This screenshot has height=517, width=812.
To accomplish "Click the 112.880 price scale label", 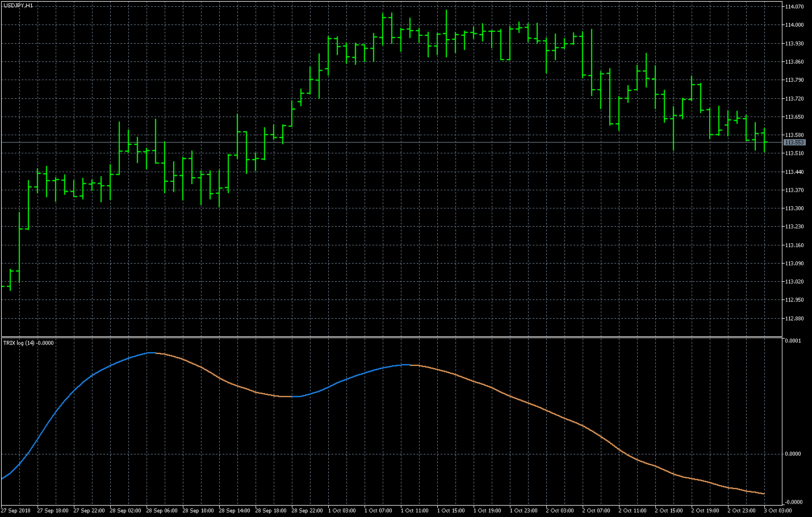I will click(x=794, y=319).
